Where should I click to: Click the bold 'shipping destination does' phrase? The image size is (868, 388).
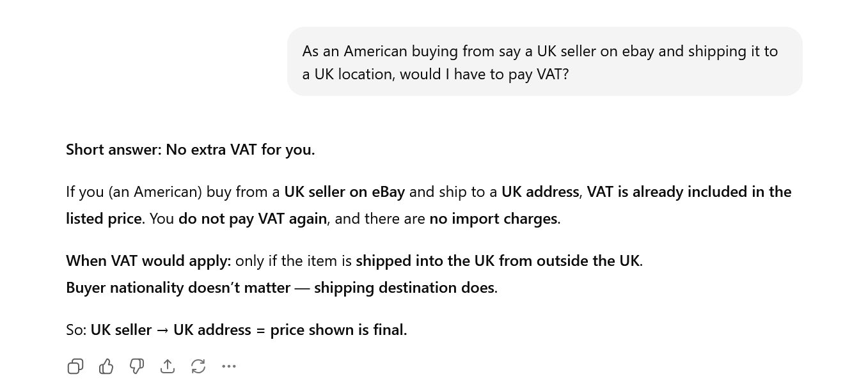[x=404, y=288]
